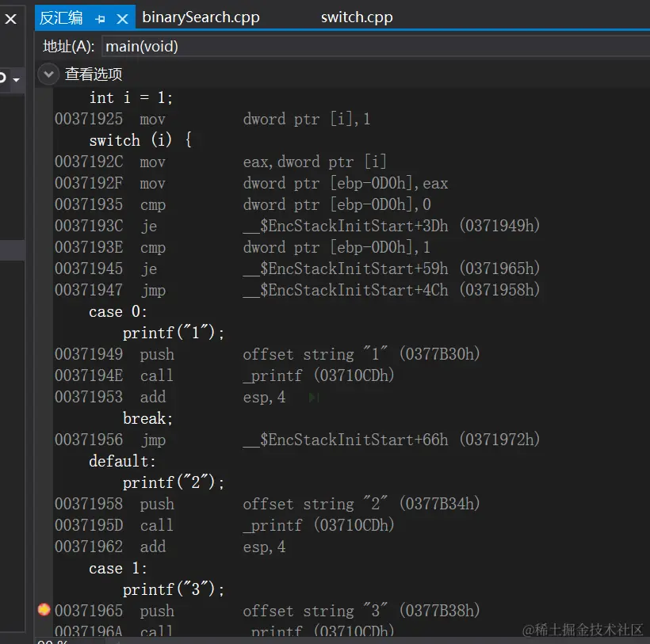
Task: Close the left side panel with X
Action: [11, 19]
